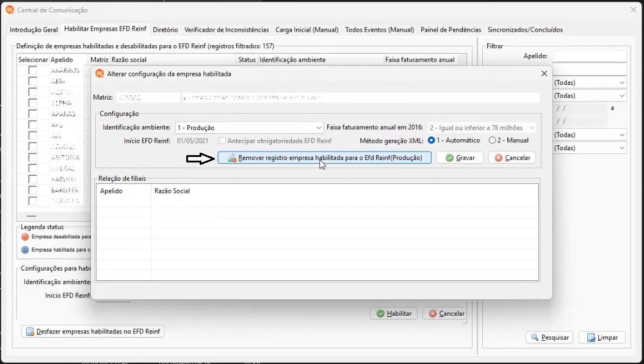This screenshot has height=364, width=644.
Task: Expand the Faixa faturamento anual combo box
Action: 482,128
